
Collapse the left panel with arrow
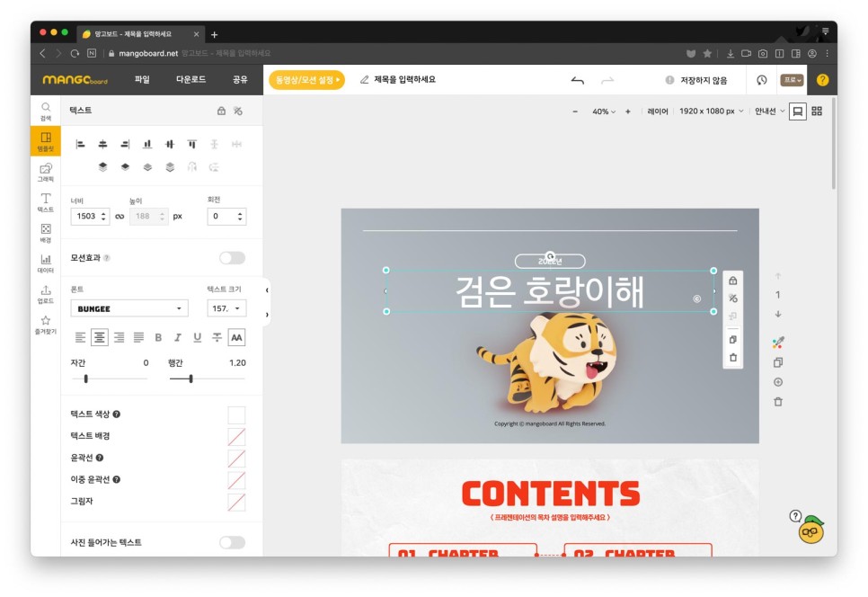point(267,290)
